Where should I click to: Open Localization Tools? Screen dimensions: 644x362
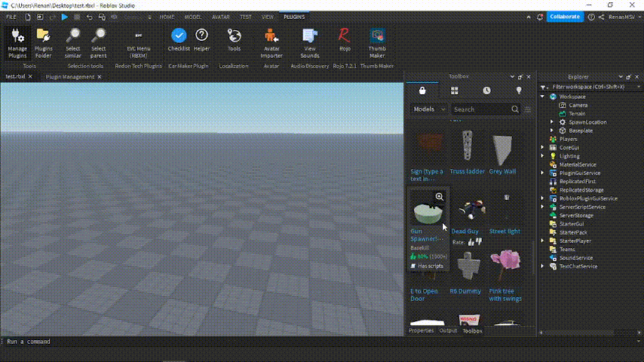tap(234, 40)
